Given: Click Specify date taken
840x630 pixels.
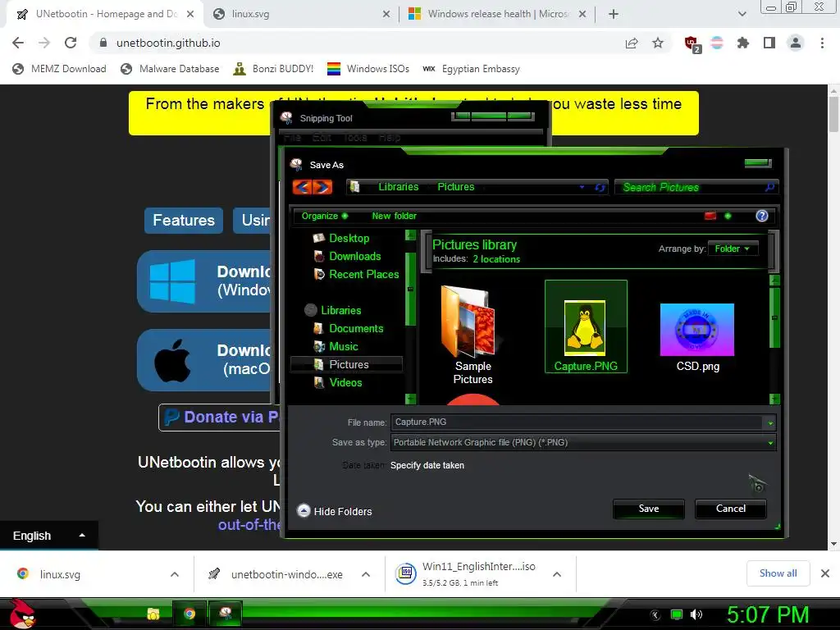Looking at the screenshot, I should pyautogui.click(x=427, y=466).
